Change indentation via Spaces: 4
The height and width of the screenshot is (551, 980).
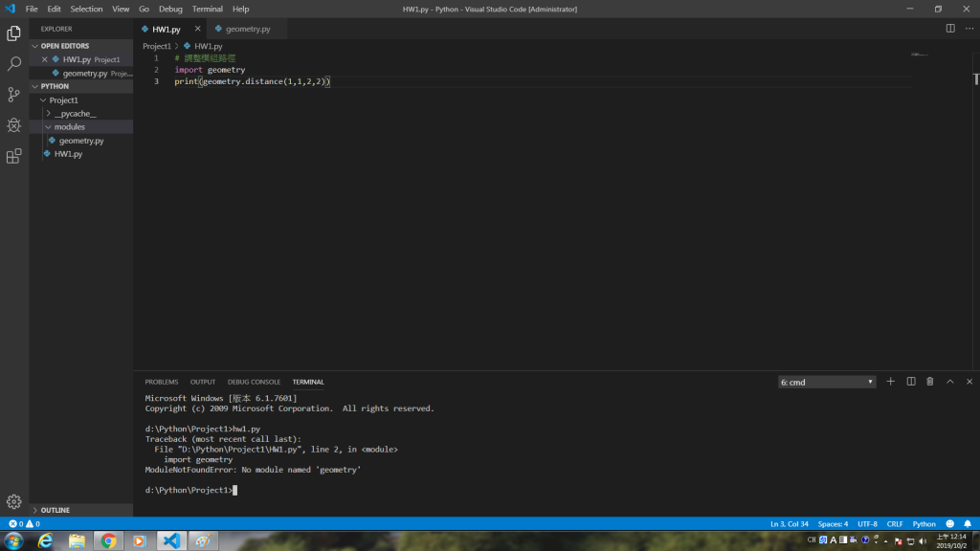point(833,524)
